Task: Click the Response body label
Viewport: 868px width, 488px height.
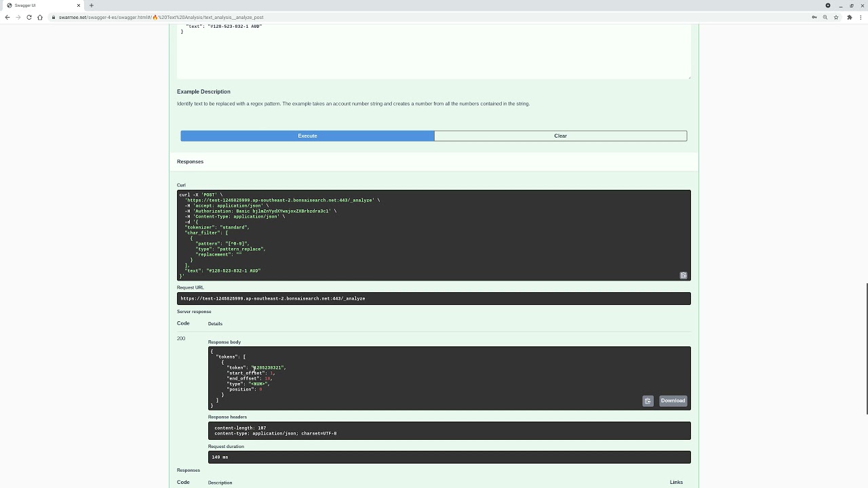Action: [224, 342]
